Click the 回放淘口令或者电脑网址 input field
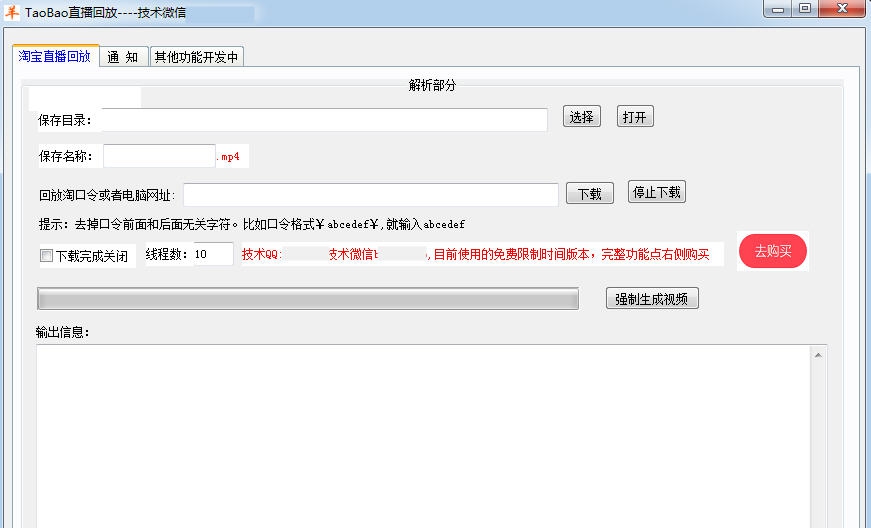Screen dimensions: 871x528 (x=371, y=194)
